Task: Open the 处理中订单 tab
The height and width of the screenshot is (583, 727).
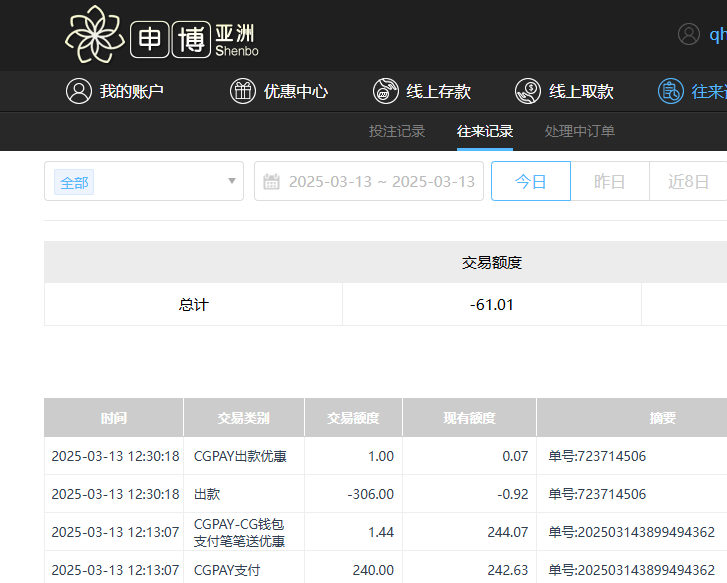Action: 580,131
